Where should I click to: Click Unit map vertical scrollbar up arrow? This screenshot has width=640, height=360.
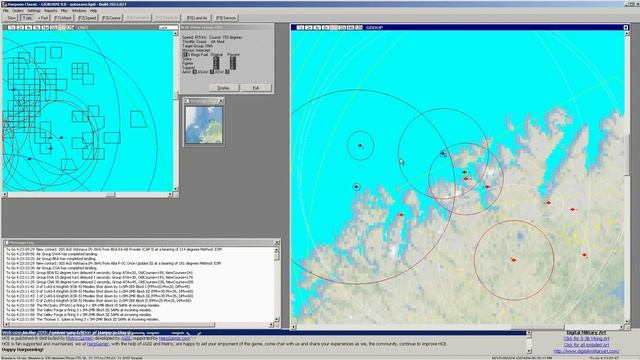click(x=176, y=34)
